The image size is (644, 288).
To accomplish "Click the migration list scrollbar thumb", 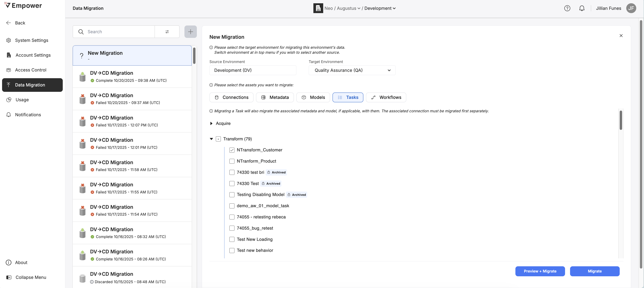I will pos(194,55).
